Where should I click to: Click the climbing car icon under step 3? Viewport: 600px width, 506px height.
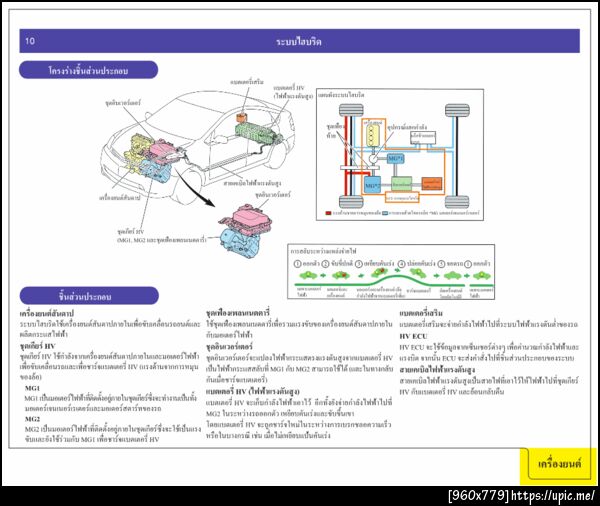[x=378, y=273]
